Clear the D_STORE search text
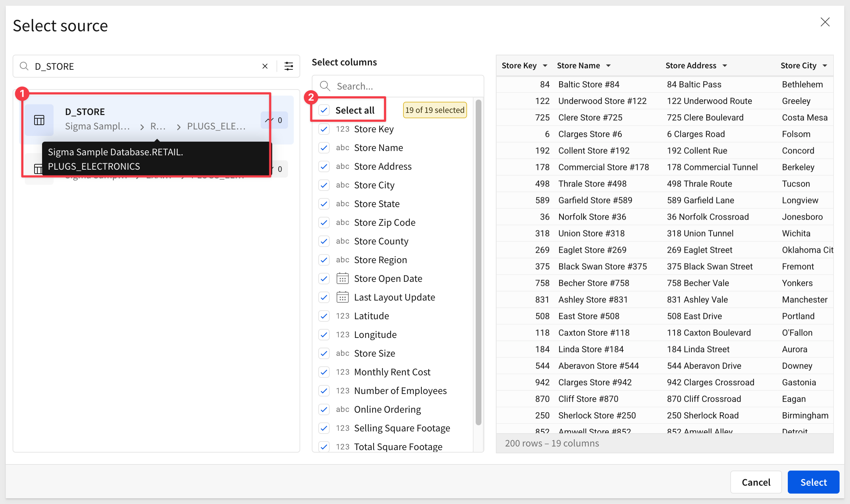 265,66
